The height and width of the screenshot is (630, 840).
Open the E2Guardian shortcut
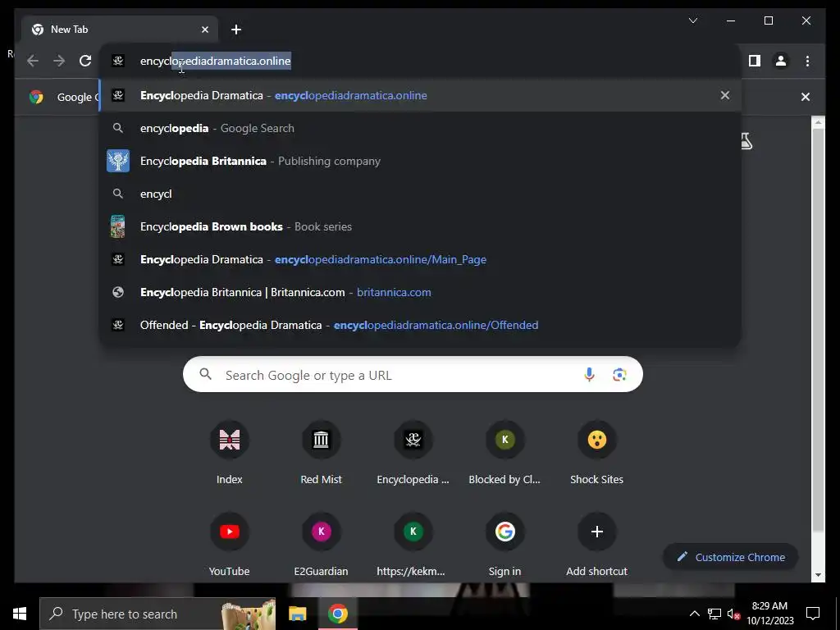(321, 545)
